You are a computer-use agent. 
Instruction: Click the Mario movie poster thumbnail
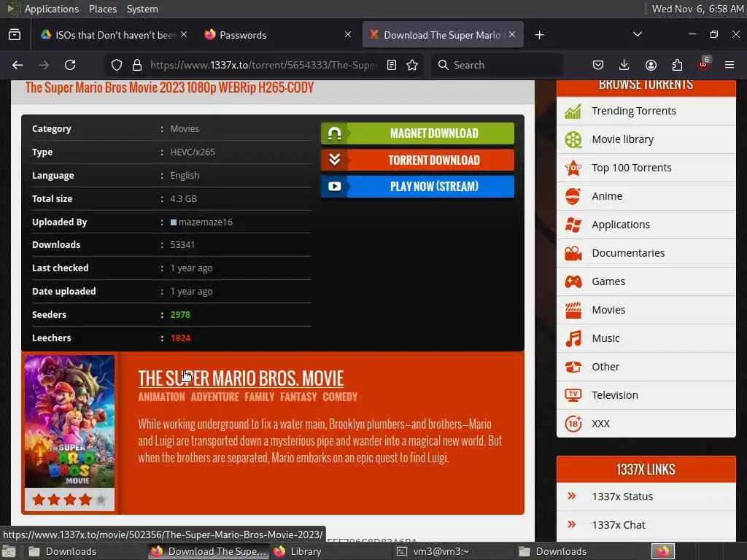point(69,421)
